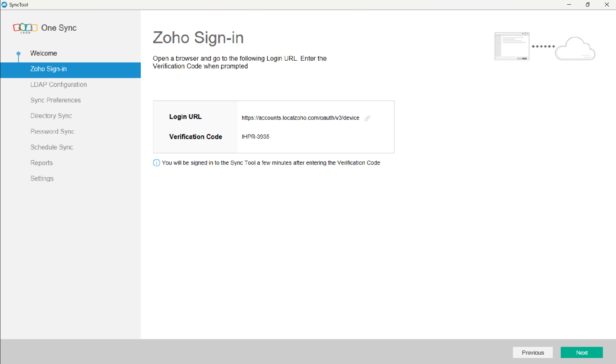Click the Login URL accounts.localzoho.com link
Viewport: 616px width, 364px height.
(x=300, y=118)
